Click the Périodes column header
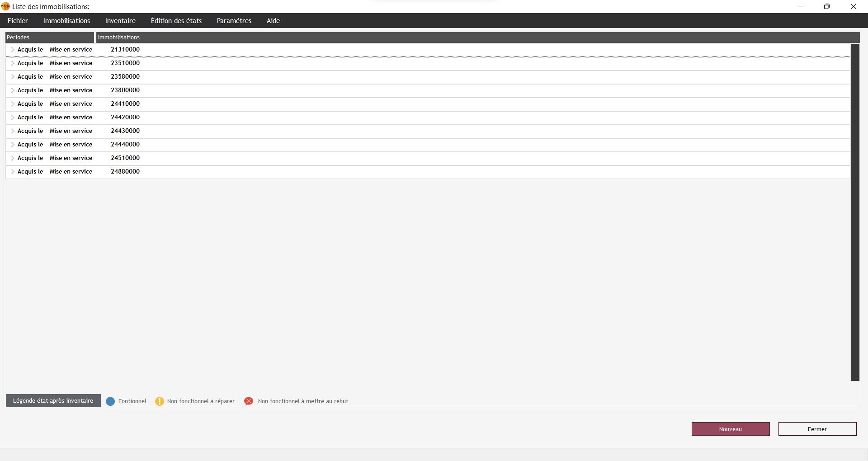This screenshot has width=868, height=461. click(49, 38)
